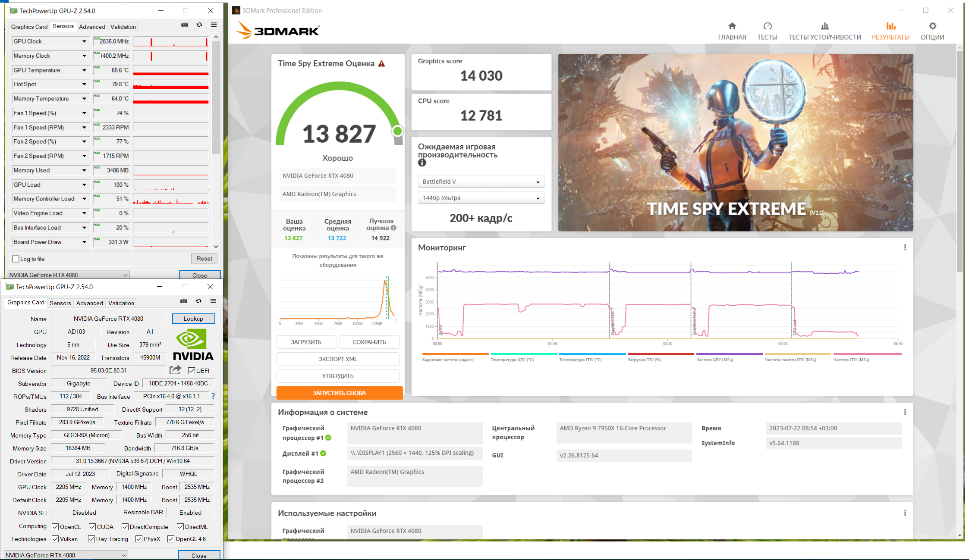Open the hamburger menu in GPU-Z Sensors window
This screenshot has width=969, height=560.
coord(214,25)
